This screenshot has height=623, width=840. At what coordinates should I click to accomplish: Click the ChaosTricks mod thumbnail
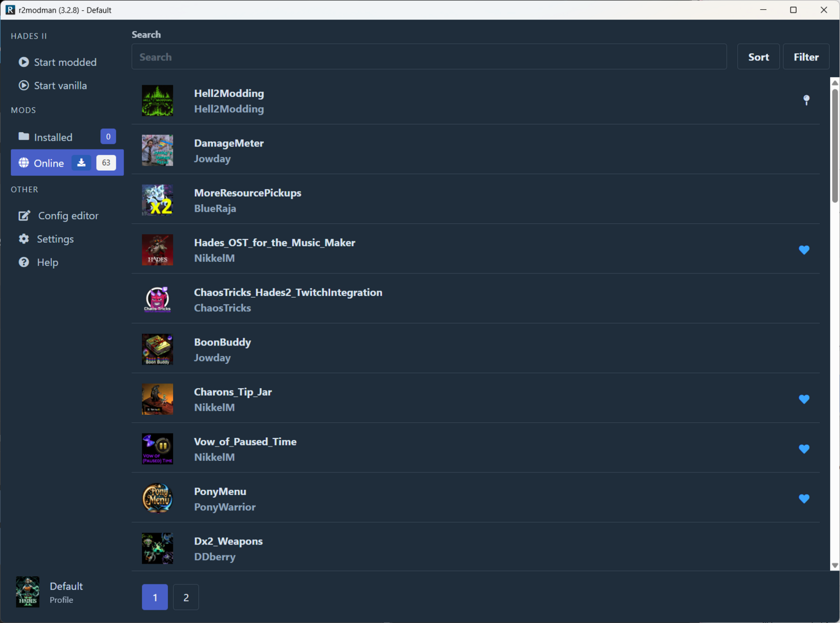pyautogui.click(x=157, y=299)
